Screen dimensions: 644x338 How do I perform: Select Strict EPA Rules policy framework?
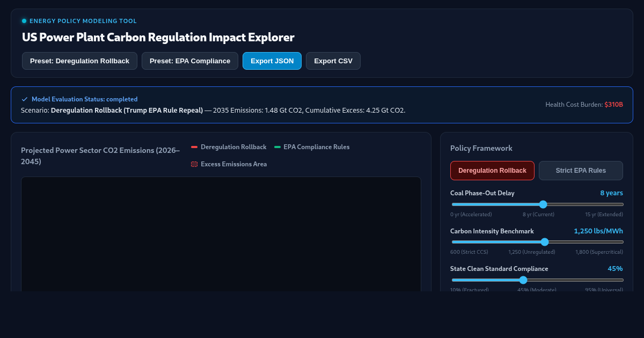581,171
